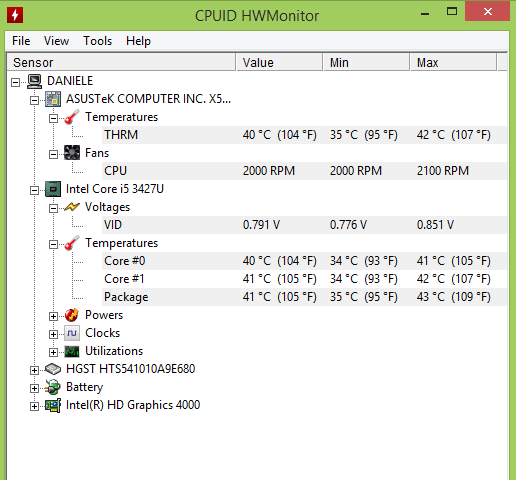516x480 pixels.
Task: Expand the Powers group
Action: click(53, 316)
